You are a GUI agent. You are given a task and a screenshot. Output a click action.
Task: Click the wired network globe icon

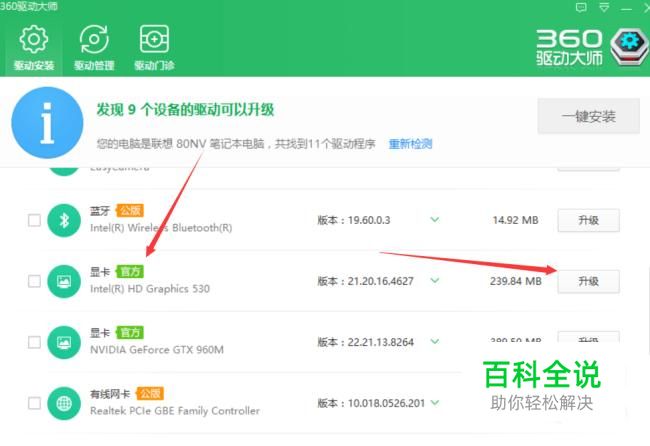[x=64, y=403]
